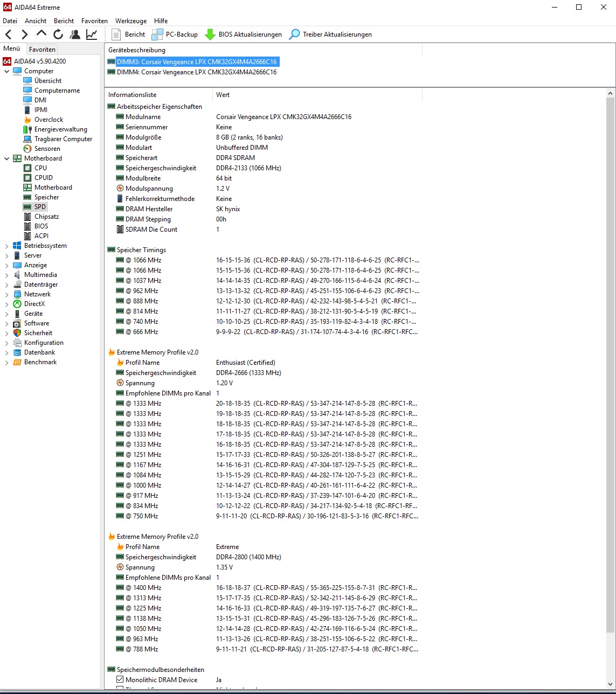Collapse the Motherboard tree node

(x=6, y=158)
